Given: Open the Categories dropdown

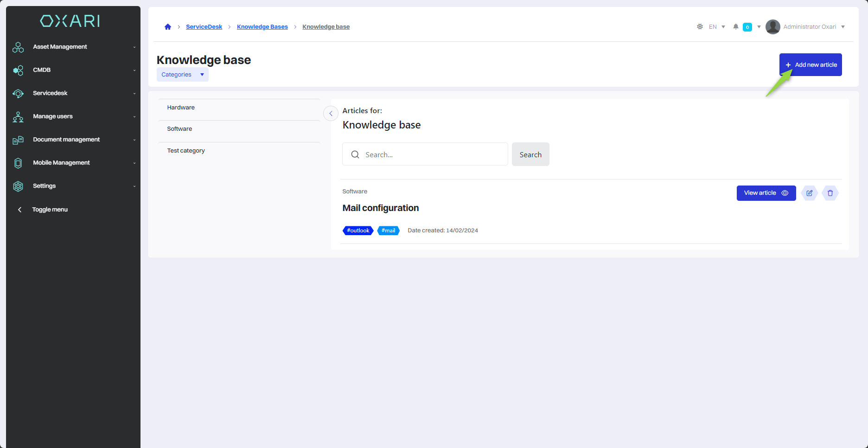Looking at the screenshot, I should [x=182, y=75].
